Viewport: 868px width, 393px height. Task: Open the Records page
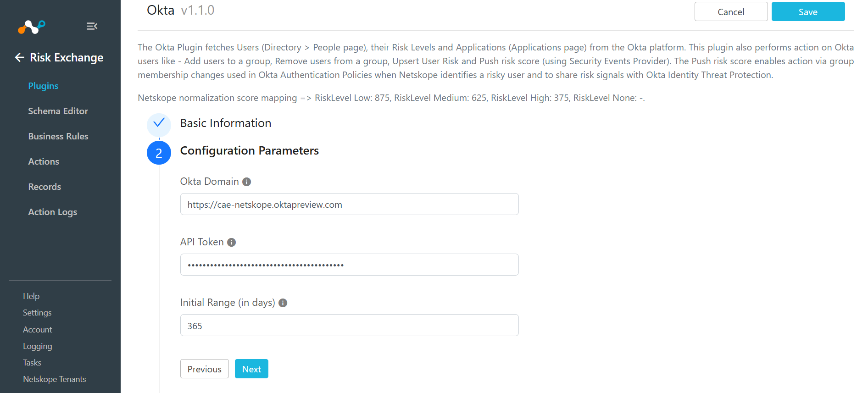pos(45,187)
